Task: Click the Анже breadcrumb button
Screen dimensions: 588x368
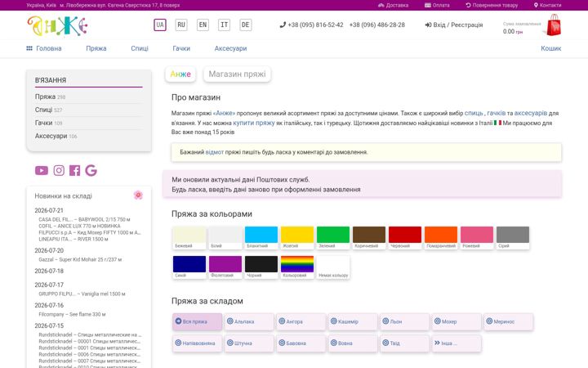Action: coord(180,74)
